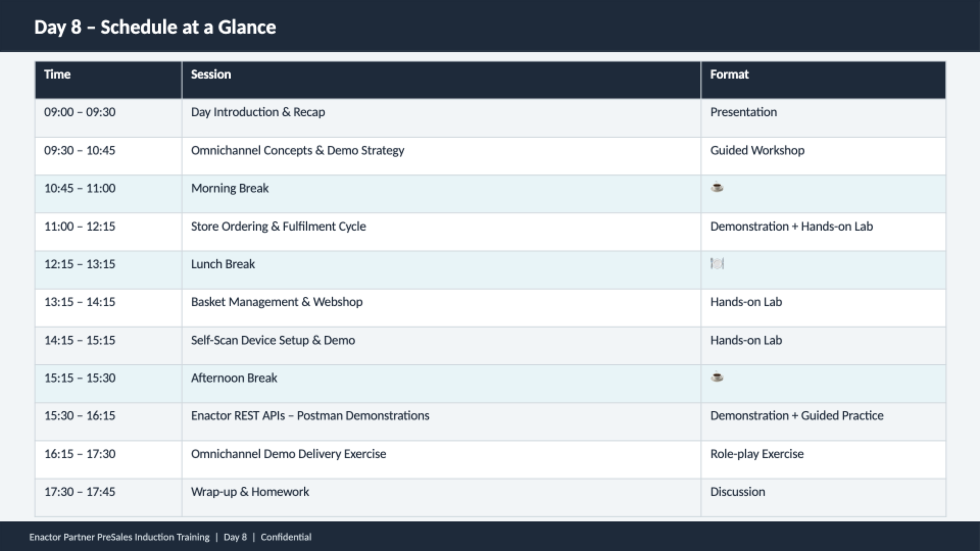This screenshot has height=551, width=980.
Task: Click the Store Ordering & Fulfilment Cycle row
Action: (x=278, y=226)
